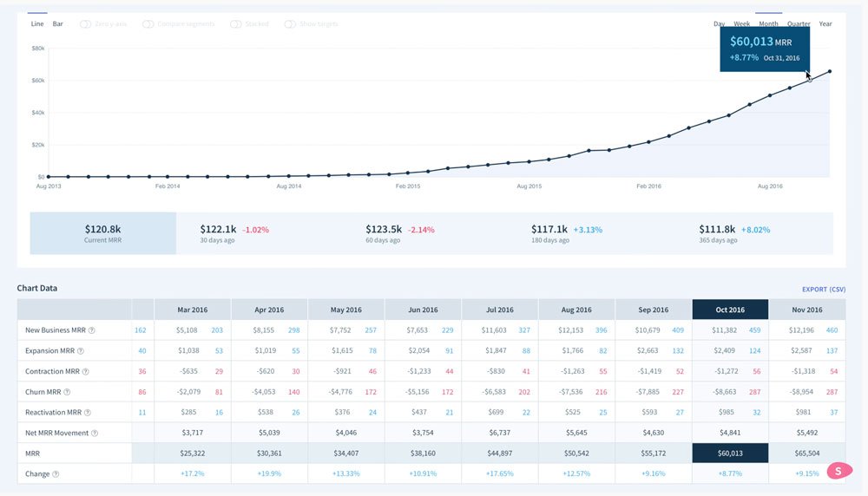
Task: Click the Change row help icon
Action: [56, 473]
